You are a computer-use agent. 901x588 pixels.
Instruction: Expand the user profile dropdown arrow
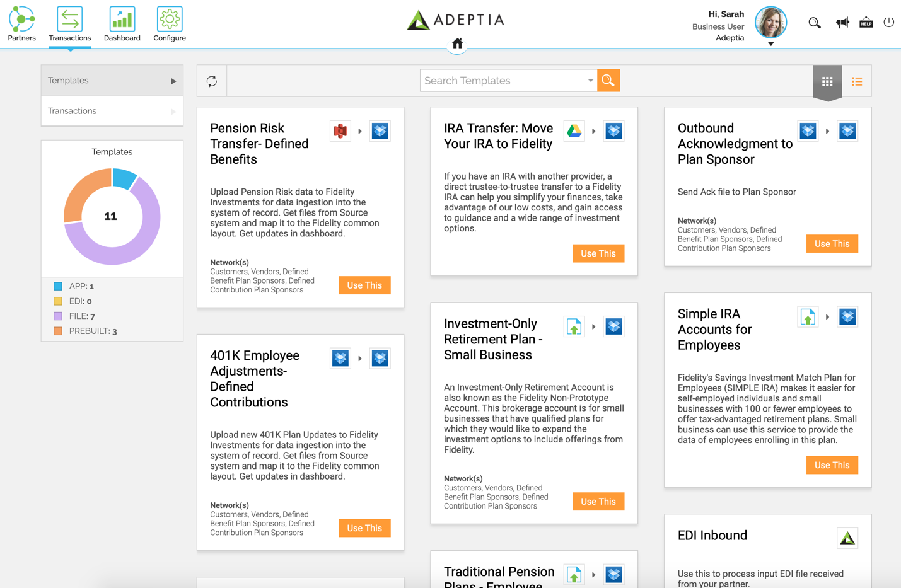coord(770,44)
